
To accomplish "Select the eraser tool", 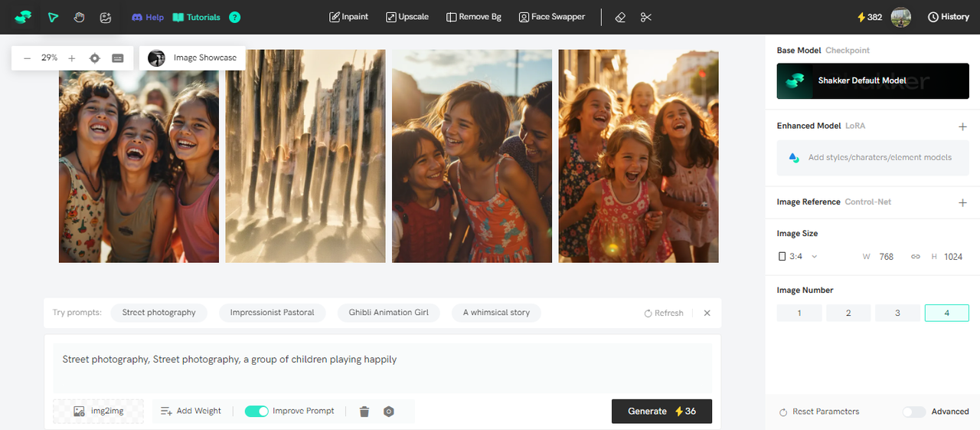I will [x=621, y=17].
